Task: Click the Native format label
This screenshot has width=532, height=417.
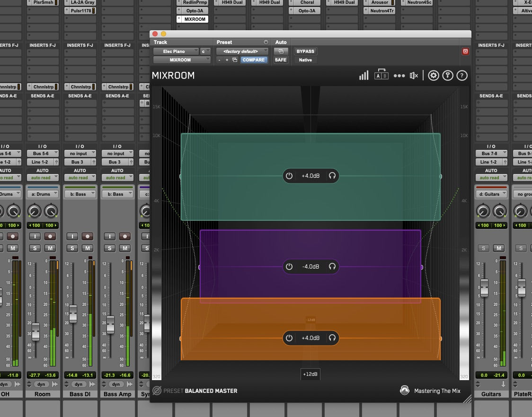Action: [x=305, y=60]
